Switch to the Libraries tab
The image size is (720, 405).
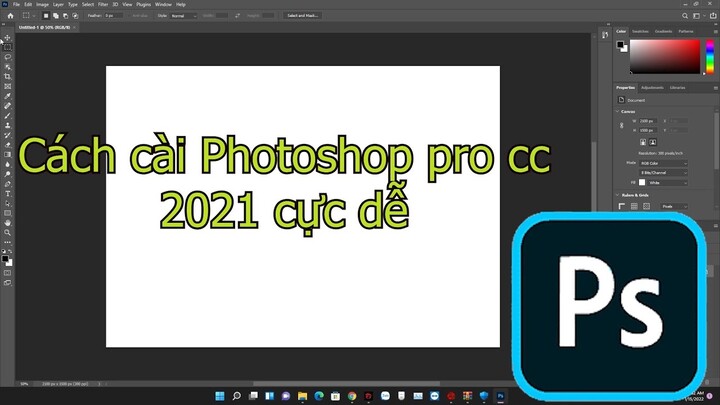click(x=677, y=88)
